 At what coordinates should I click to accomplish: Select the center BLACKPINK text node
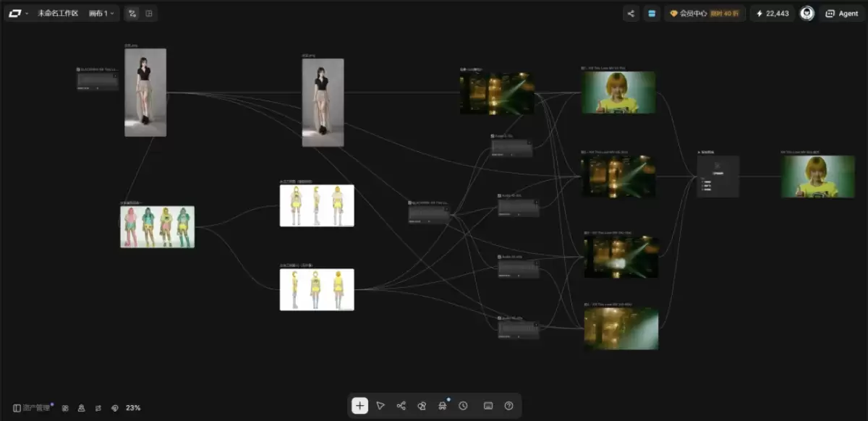pos(429,214)
